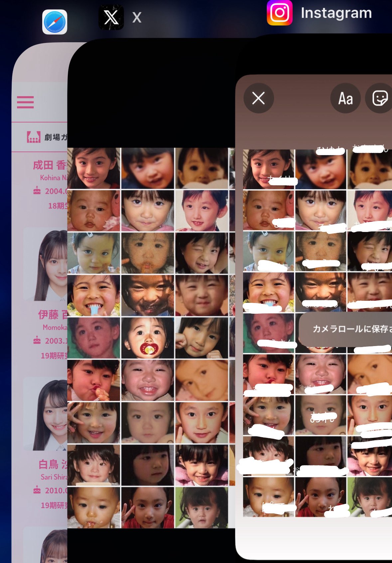The height and width of the screenshot is (563, 392).
Task: Tap the Instagram app icon in switcher
Action: [280, 13]
